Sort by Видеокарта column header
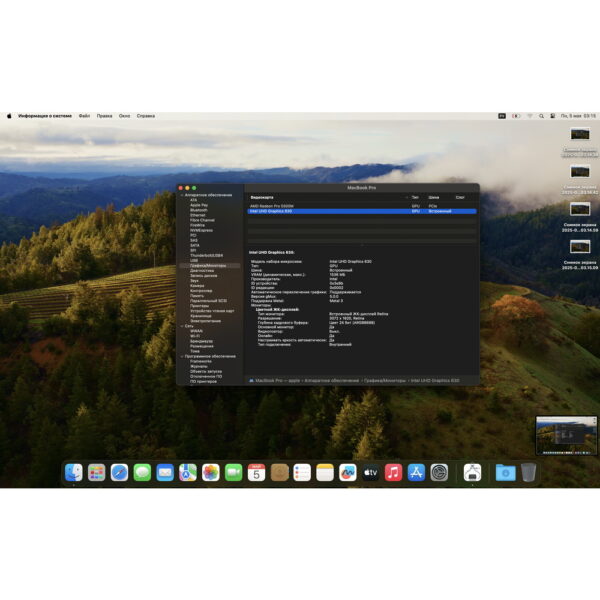Image resolution: width=600 pixels, height=600 pixels. coord(262,197)
